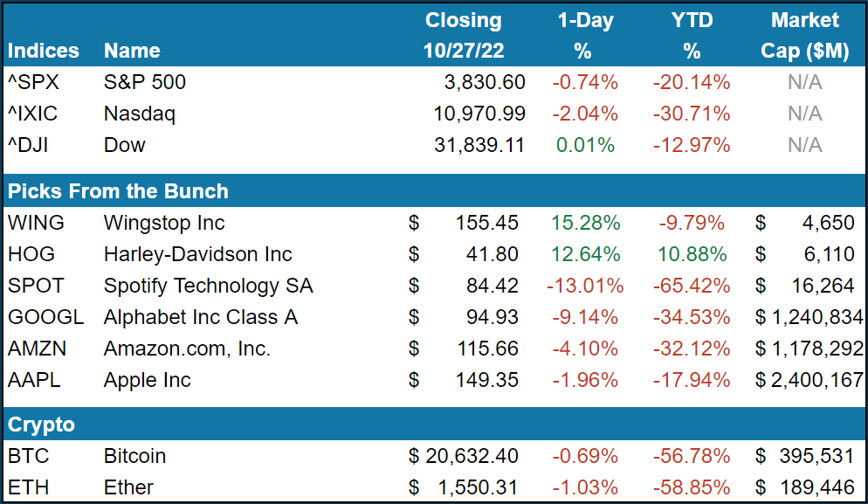Click the Dow closing value 31,839.11
Image resolution: width=868 pixels, height=504 pixels.
479,145
